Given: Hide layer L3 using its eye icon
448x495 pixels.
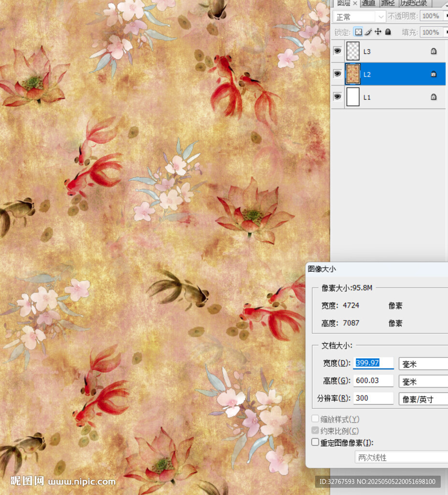Looking at the screenshot, I should pos(337,51).
